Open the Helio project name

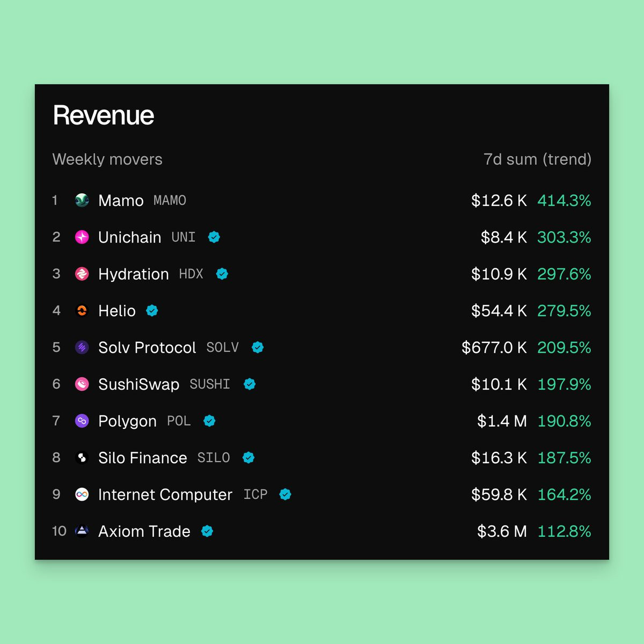(x=117, y=311)
